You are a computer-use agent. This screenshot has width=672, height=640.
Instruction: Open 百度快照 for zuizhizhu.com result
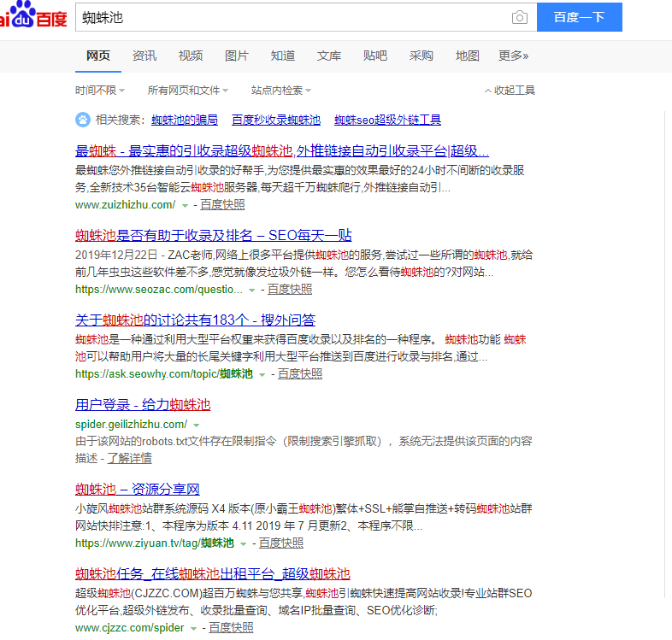pyautogui.click(x=222, y=205)
